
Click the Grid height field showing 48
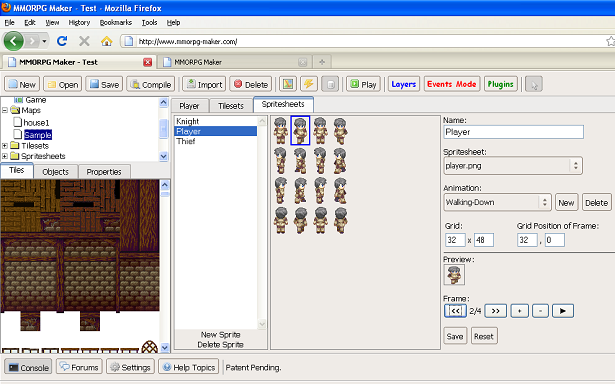coord(484,240)
